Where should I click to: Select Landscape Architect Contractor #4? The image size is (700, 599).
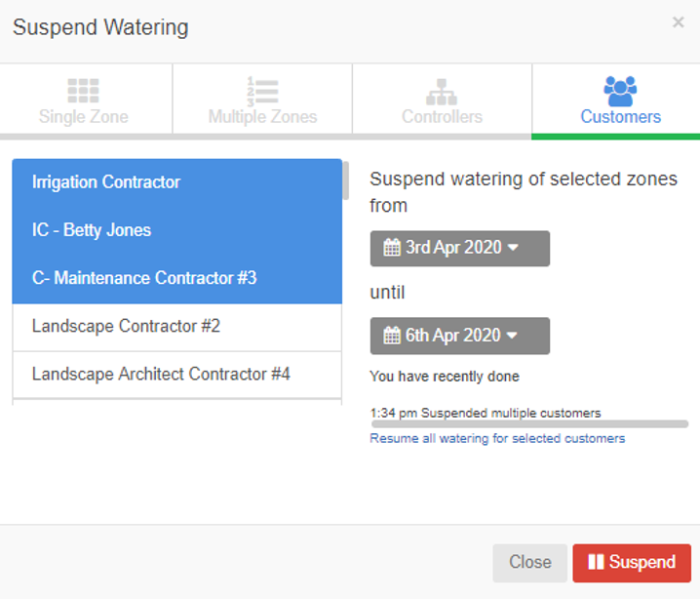161,374
